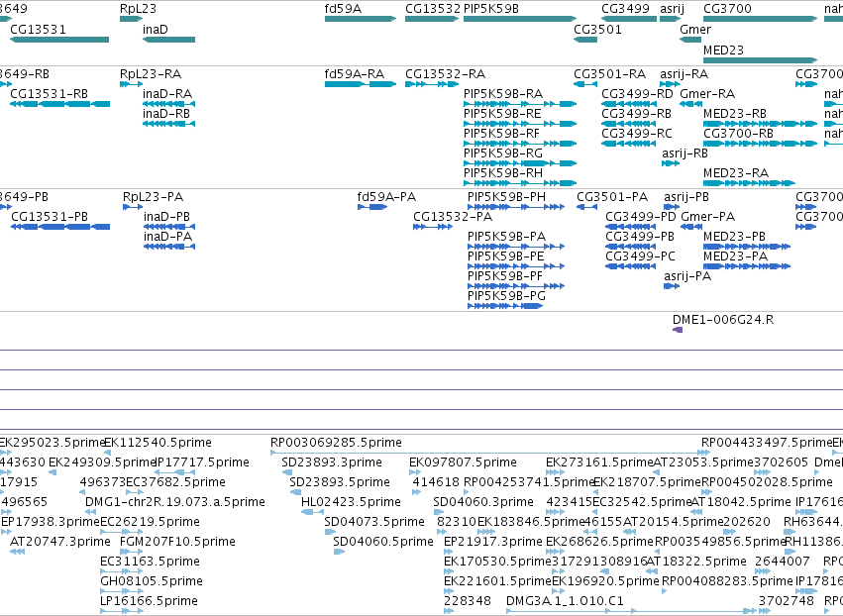Image resolution: width=843 pixels, height=616 pixels.
Task: Select the asrij-RA transcript label
Action: click(x=685, y=74)
